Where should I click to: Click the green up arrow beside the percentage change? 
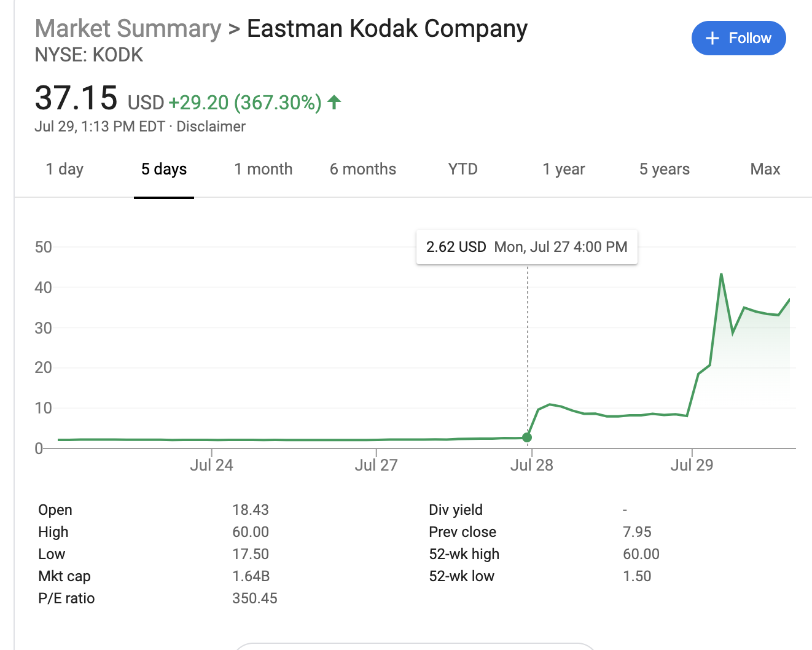pos(334,102)
